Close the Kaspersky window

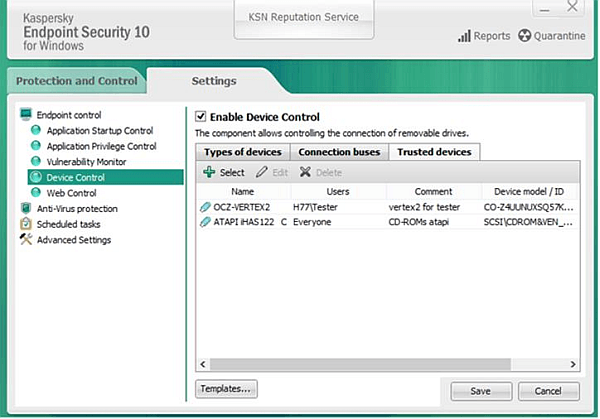tap(572, 7)
